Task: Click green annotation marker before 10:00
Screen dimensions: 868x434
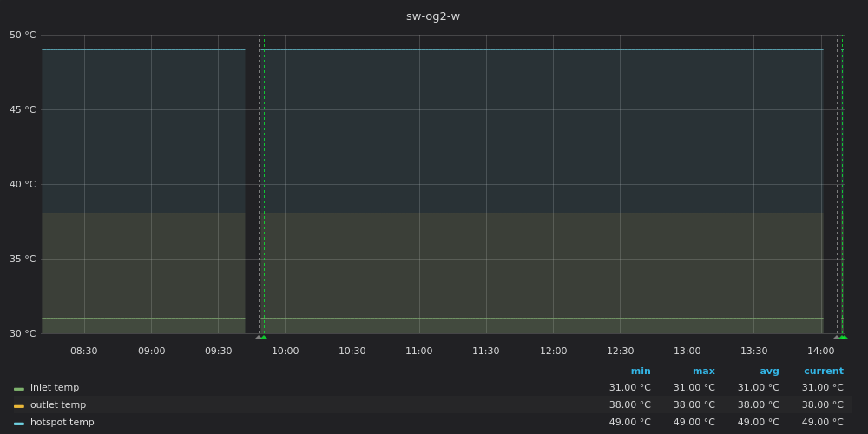Action: click(x=264, y=337)
